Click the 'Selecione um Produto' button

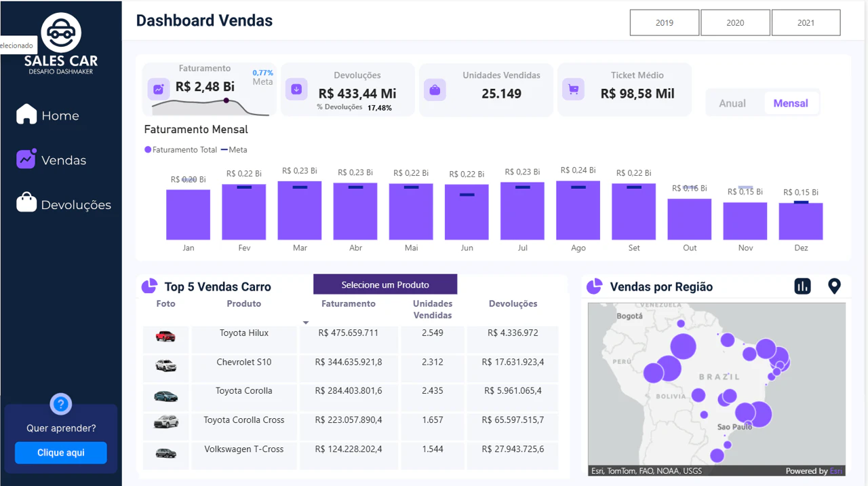point(385,284)
